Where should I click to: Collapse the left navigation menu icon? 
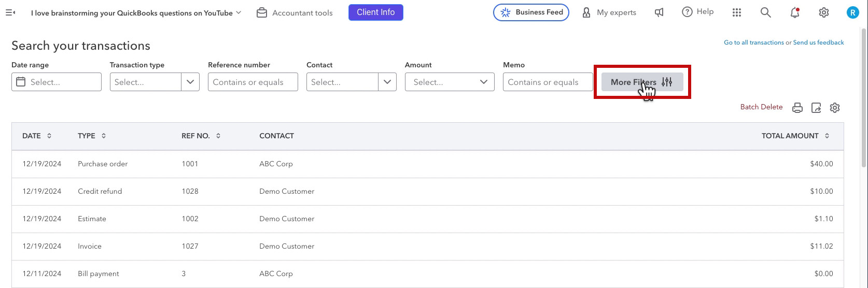[10, 12]
